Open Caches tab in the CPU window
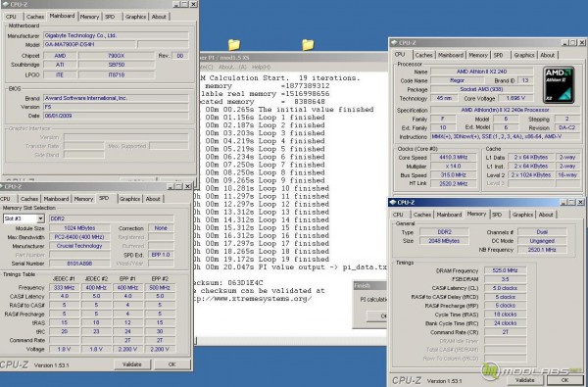Viewport: 588px width, 387px height. click(424, 55)
